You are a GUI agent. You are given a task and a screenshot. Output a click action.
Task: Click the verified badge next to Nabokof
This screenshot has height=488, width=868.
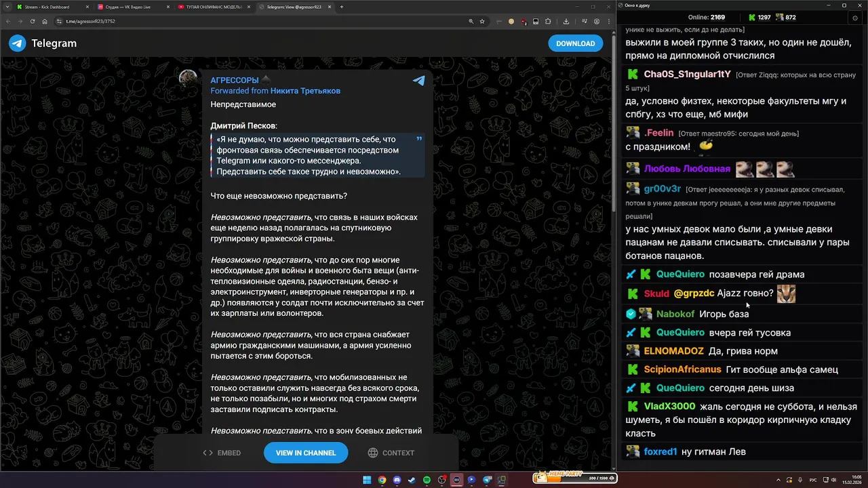pyautogui.click(x=631, y=314)
